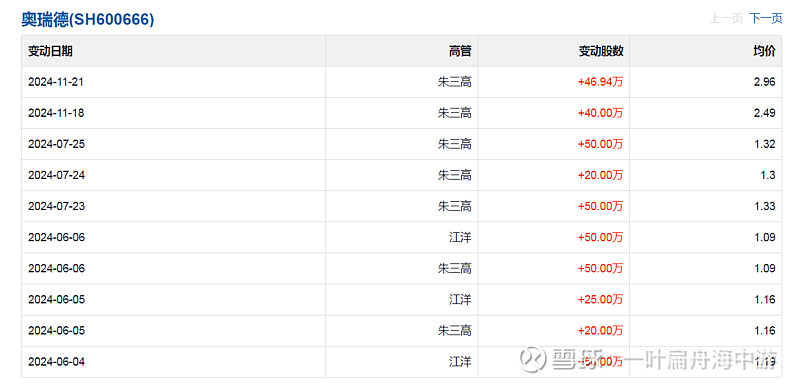Select the 2024-07-25 row date

(x=56, y=144)
